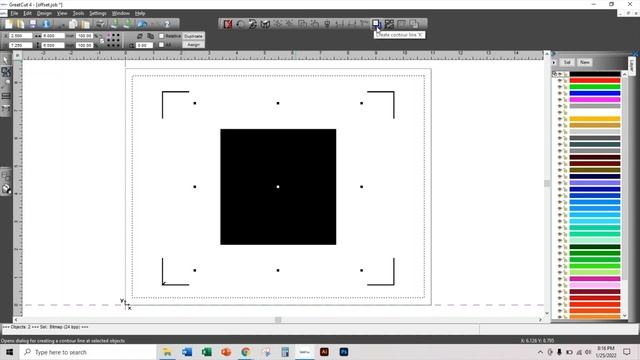Click the nine-dot reference point grid
Image resolution: width=640 pixels, height=360 pixels.
pyautogui.click(x=113, y=40)
